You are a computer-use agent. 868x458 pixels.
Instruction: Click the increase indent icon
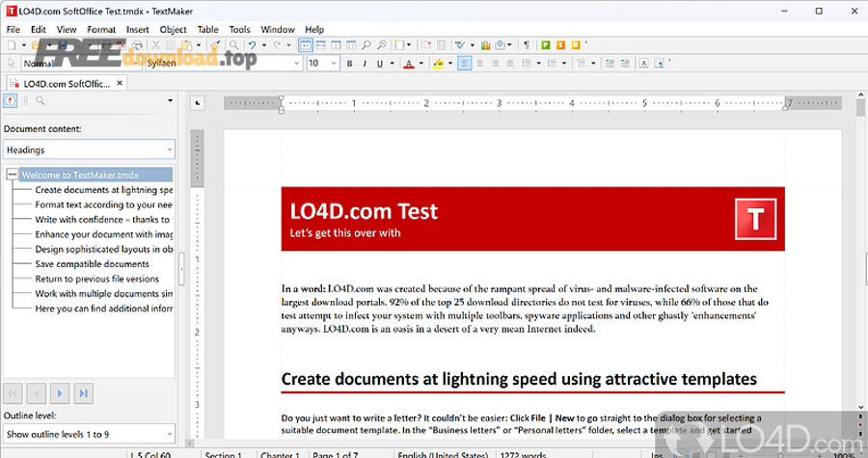tap(625, 64)
